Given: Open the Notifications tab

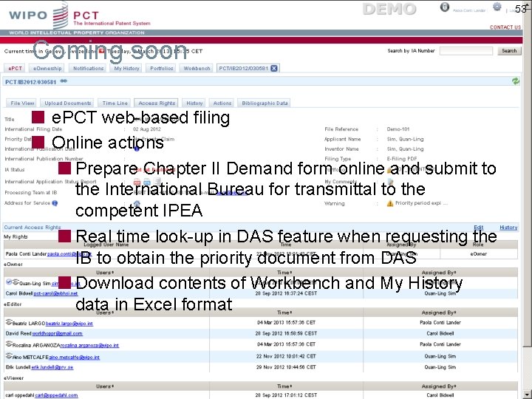Looking at the screenshot, I should click(88, 68).
